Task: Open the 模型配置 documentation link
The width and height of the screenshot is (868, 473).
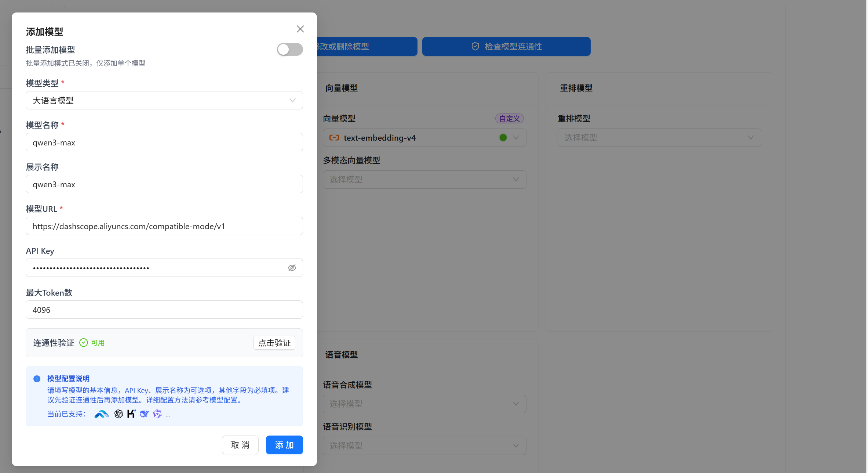Action: (223, 400)
